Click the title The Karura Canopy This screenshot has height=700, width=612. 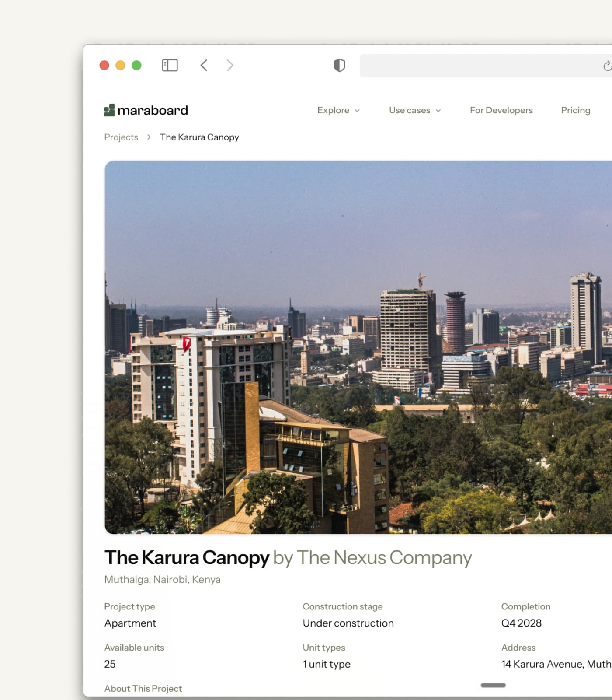[187, 558]
